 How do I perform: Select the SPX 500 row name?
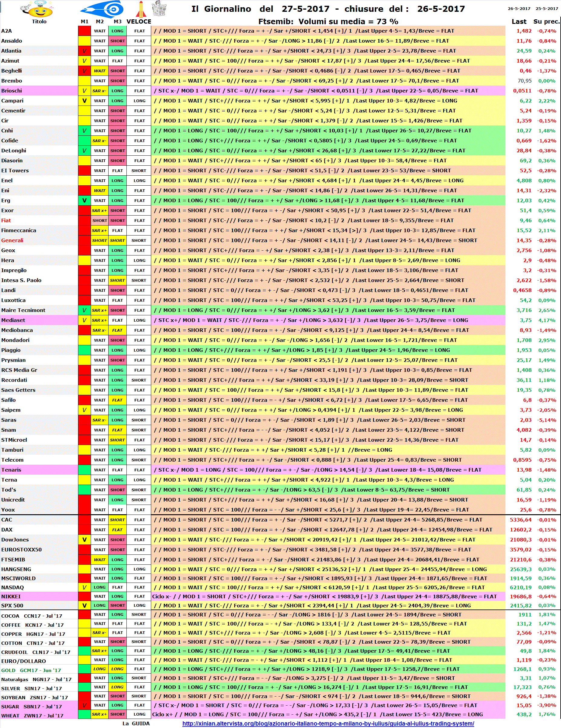tap(39, 606)
